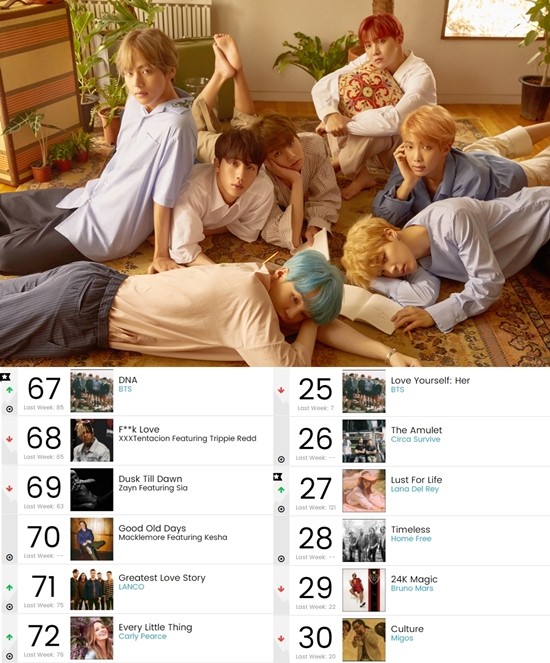This screenshot has width=550, height=663.
Task: Open the Home Free artist link
Action: coord(411,539)
